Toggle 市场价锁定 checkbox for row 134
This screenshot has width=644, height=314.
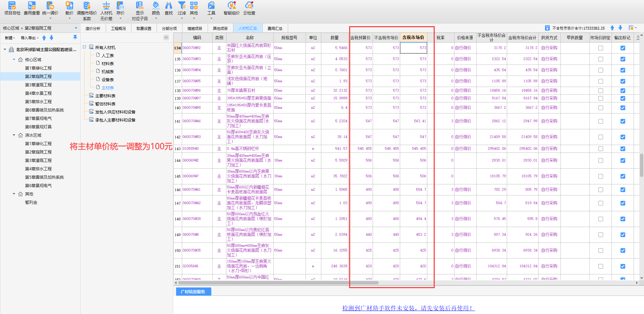click(x=601, y=48)
